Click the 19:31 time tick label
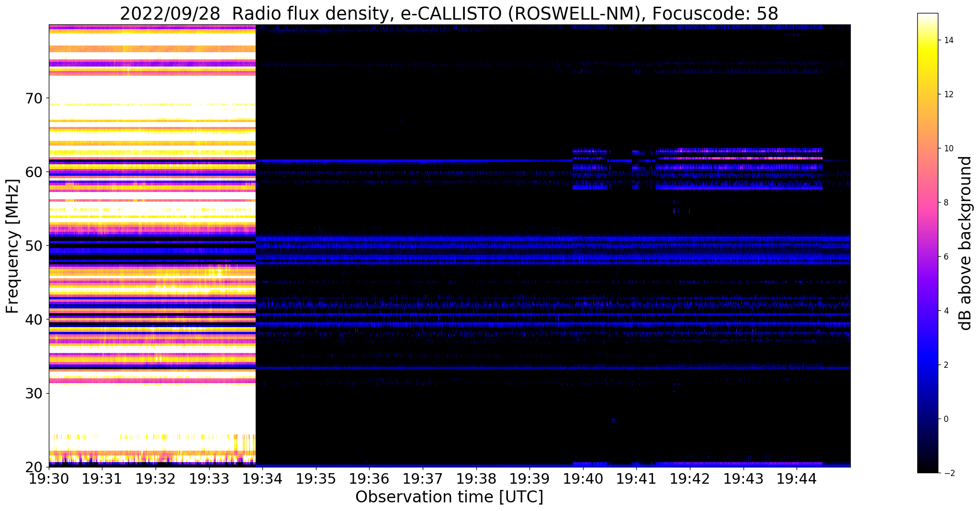980x511 pixels. 102,478
